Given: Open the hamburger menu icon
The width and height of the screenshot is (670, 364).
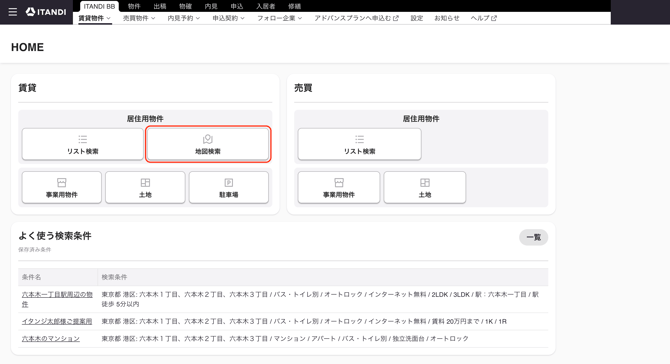Looking at the screenshot, I should point(13,12).
